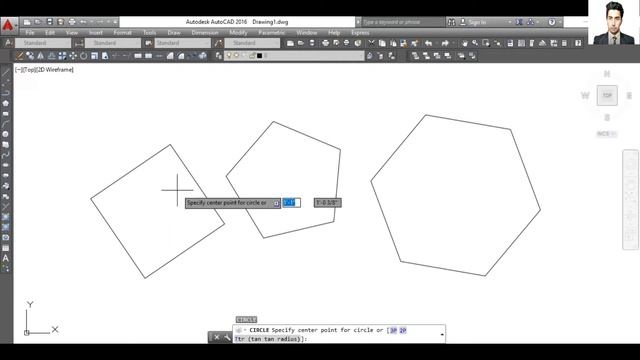This screenshot has width=640, height=360.
Task: Choose the 3P option in command line
Action: click(393, 330)
